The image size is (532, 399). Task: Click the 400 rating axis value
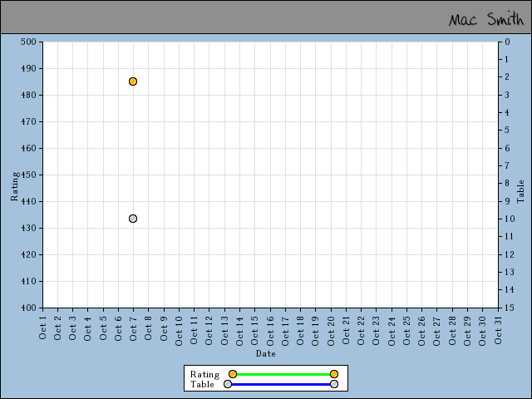point(29,308)
